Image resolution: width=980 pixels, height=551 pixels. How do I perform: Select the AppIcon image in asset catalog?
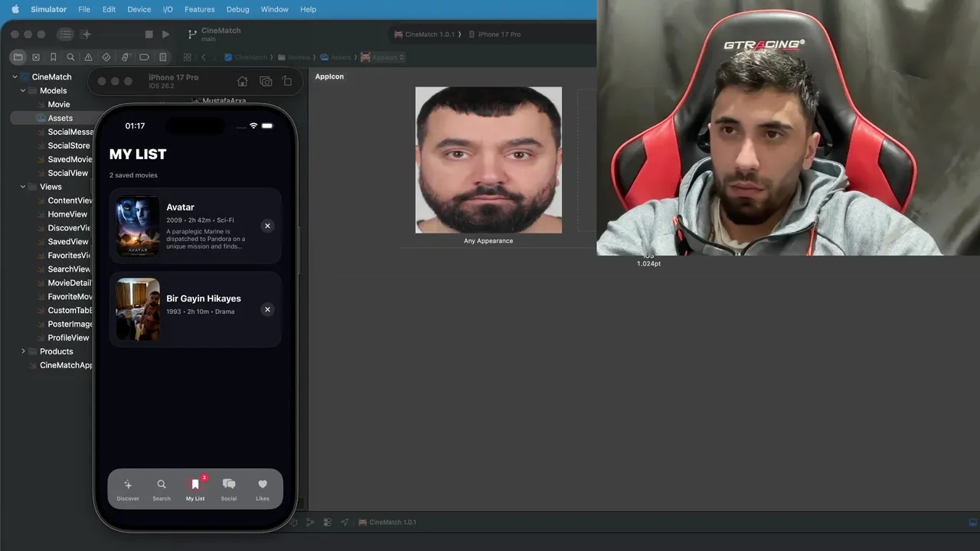(488, 160)
